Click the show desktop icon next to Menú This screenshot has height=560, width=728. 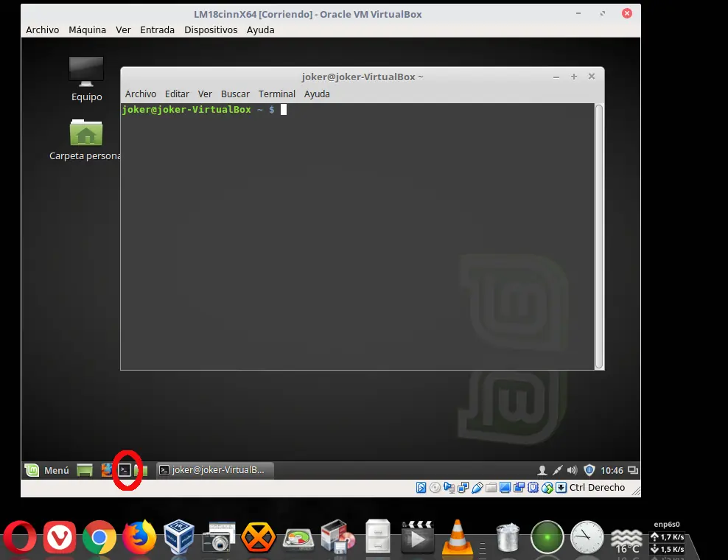83,469
